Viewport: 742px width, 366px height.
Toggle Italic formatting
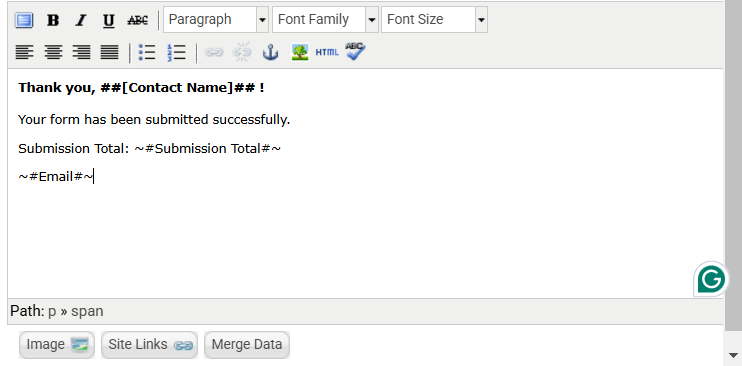click(x=81, y=20)
